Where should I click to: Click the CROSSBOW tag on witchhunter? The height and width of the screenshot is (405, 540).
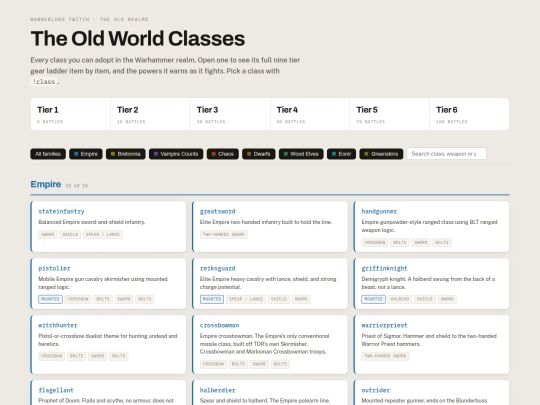click(52, 356)
